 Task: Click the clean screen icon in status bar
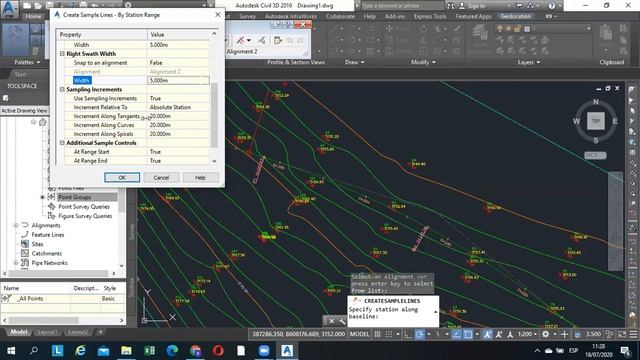tap(622, 334)
